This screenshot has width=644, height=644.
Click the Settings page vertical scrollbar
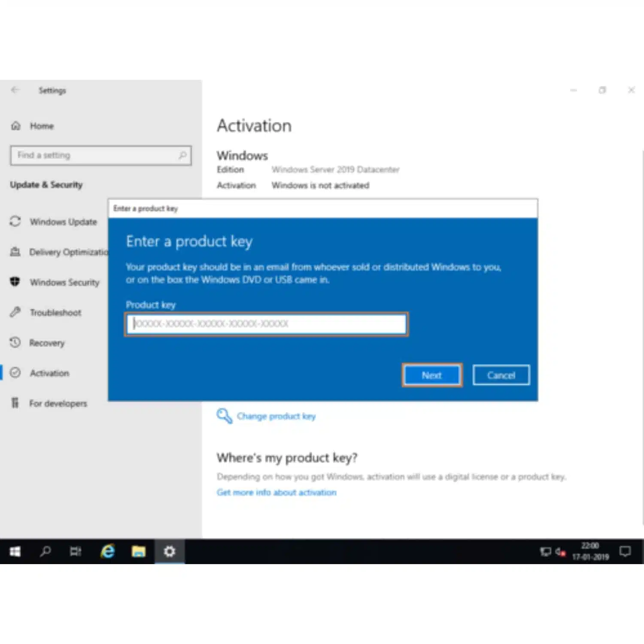[x=642, y=337]
